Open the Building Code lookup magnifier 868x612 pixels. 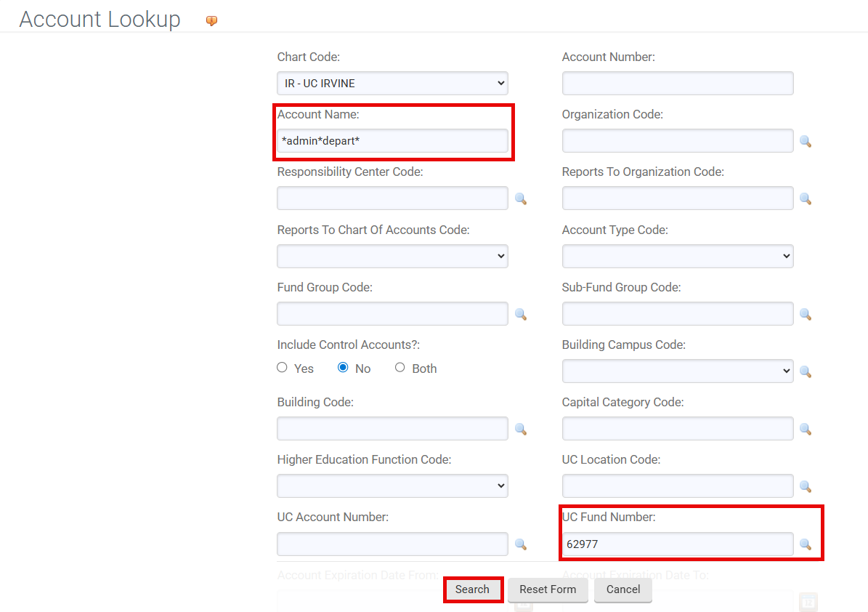(520, 429)
